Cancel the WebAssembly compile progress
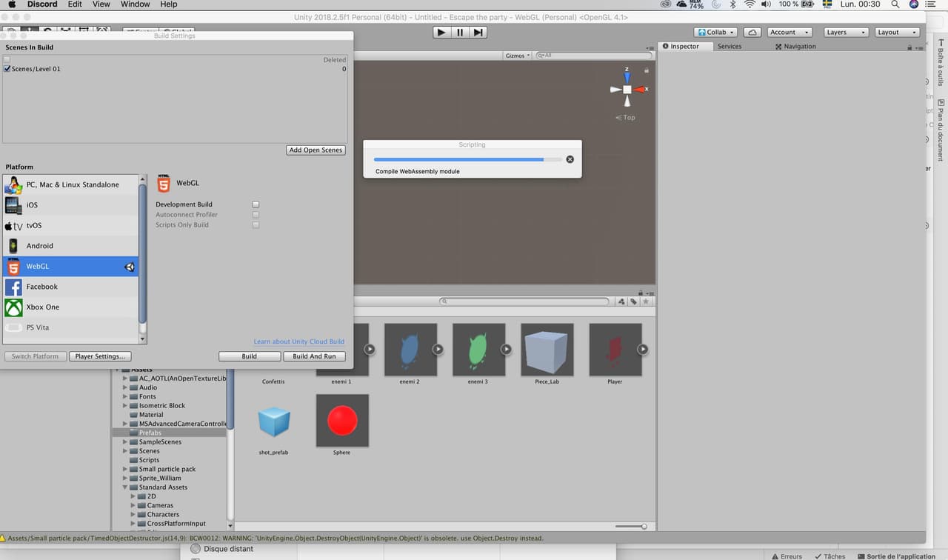Screen dimensions: 948x560 [x=570, y=159]
